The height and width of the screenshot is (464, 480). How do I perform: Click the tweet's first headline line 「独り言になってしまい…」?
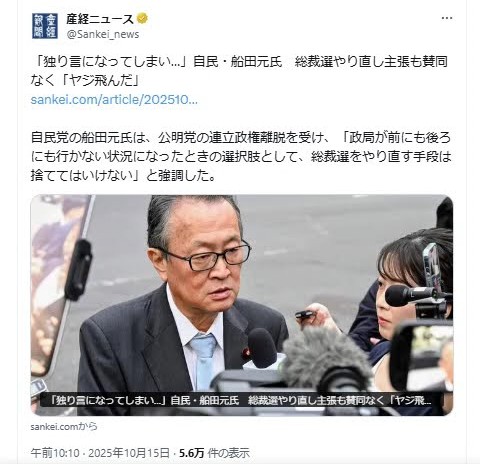112,62
